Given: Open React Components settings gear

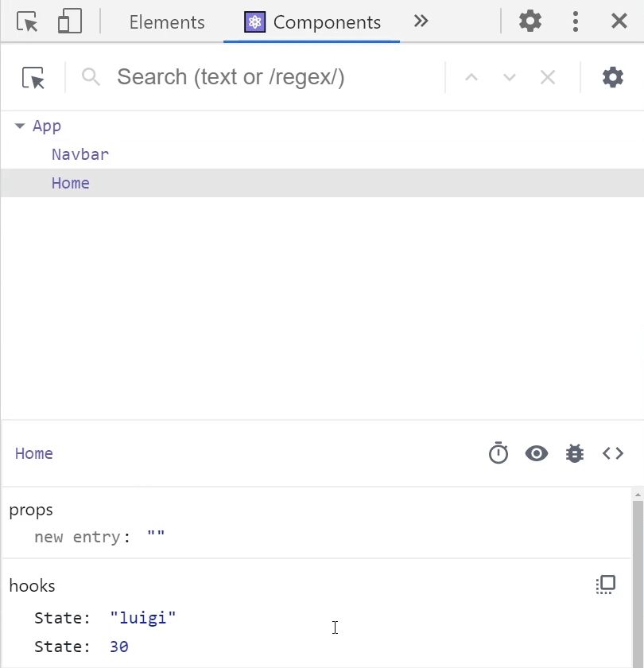Looking at the screenshot, I should click(613, 77).
